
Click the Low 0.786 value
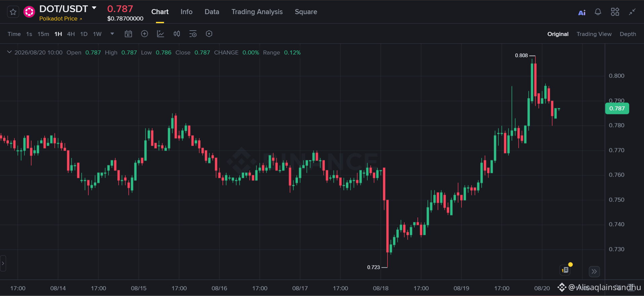[164, 52]
